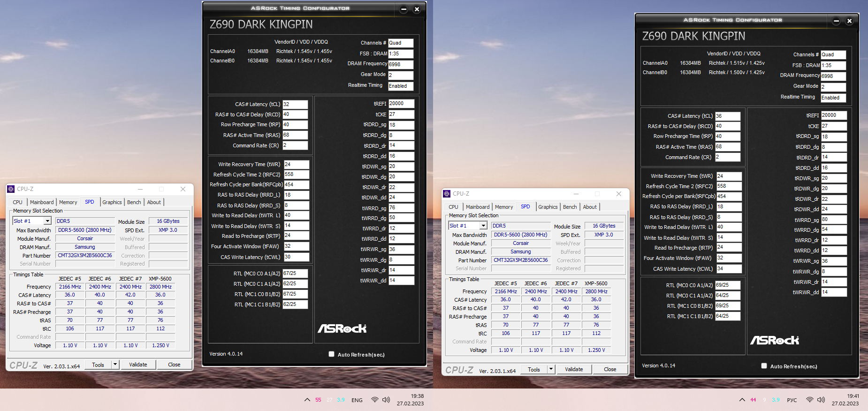The height and width of the screenshot is (411, 868).
Task: Close the left CPU-Z window
Action: [183, 189]
